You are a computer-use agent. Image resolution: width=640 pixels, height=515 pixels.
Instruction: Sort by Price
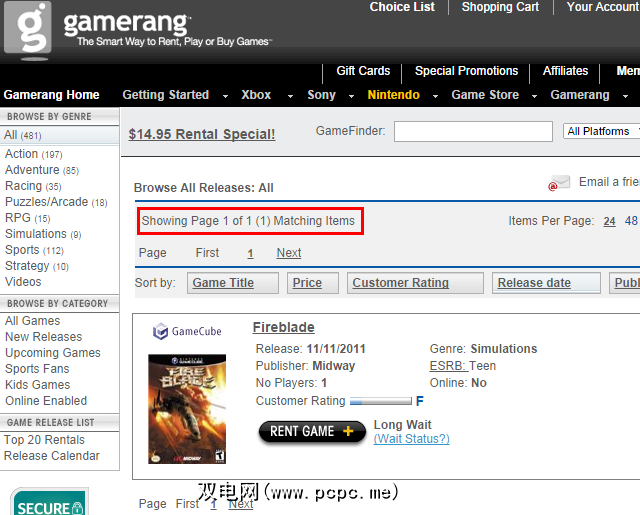pyautogui.click(x=313, y=283)
